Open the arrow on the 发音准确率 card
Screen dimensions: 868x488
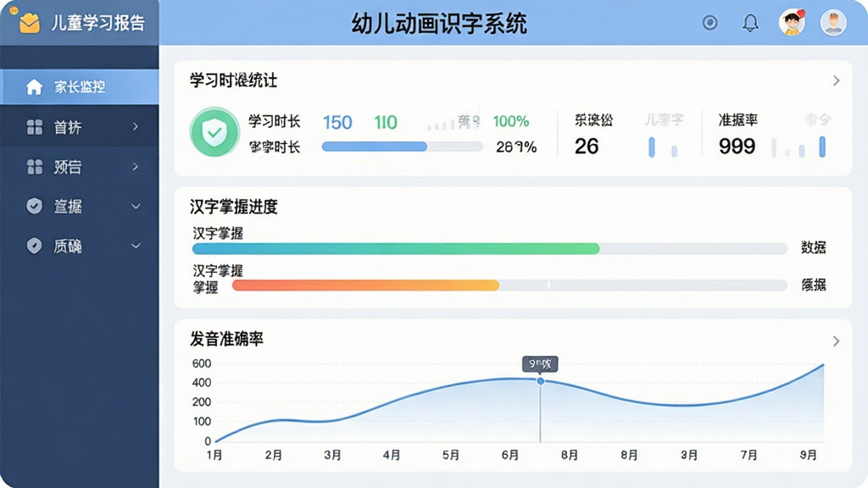[x=836, y=341]
